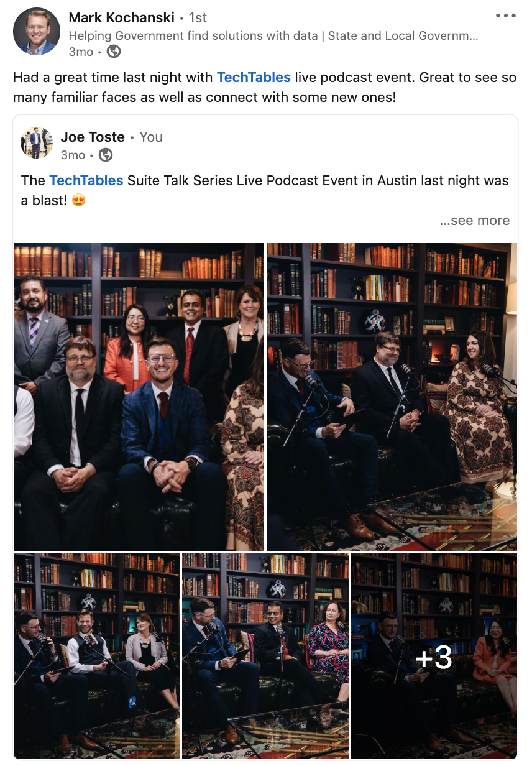The width and height of the screenshot is (532, 766).
Task: Open the bottom-left podcast photo
Action: [x=97, y=656]
